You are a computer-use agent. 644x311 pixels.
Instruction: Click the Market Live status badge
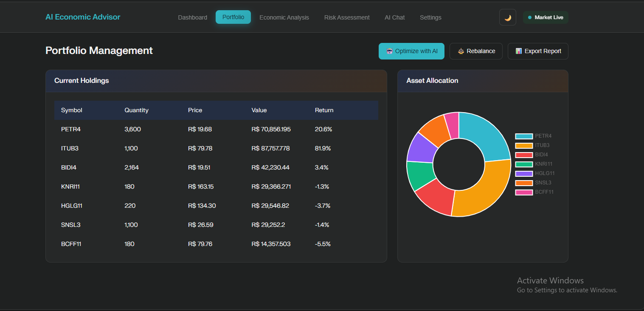click(x=546, y=17)
